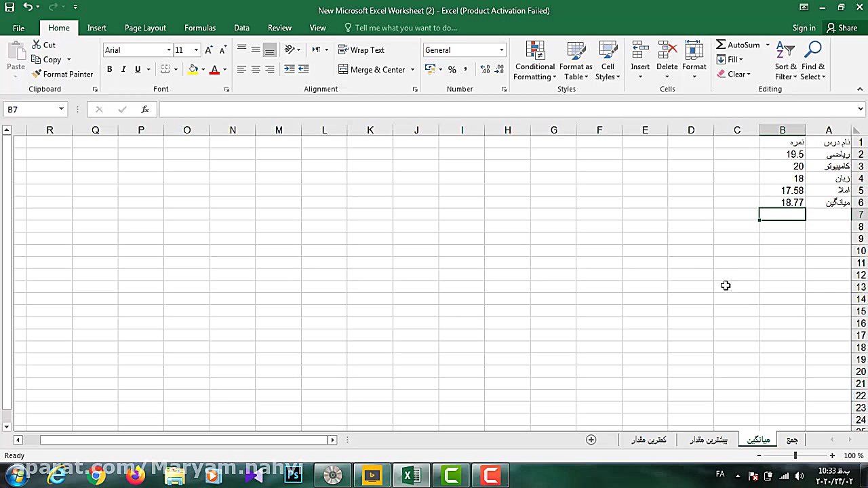Toggle Bottom Align for cells
Screen dimensions: 868x488
click(x=270, y=49)
